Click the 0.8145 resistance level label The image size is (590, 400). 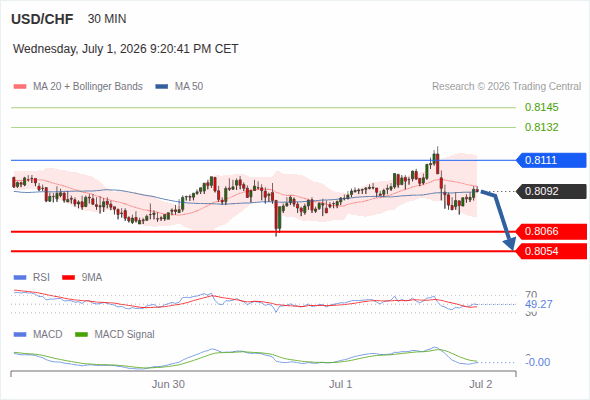(541, 107)
